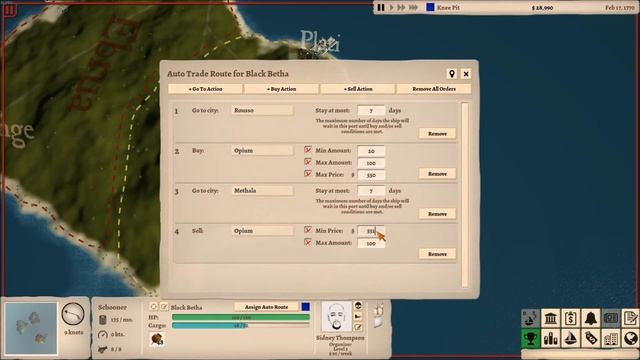
Task: Click the Assign Auto Route button
Action: pyautogui.click(x=266, y=307)
